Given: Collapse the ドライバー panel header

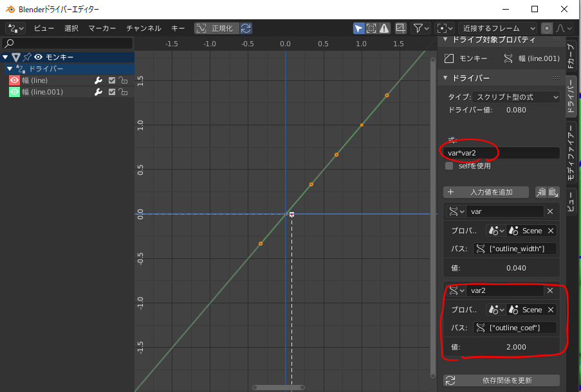Looking at the screenshot, I should point(445,78).
